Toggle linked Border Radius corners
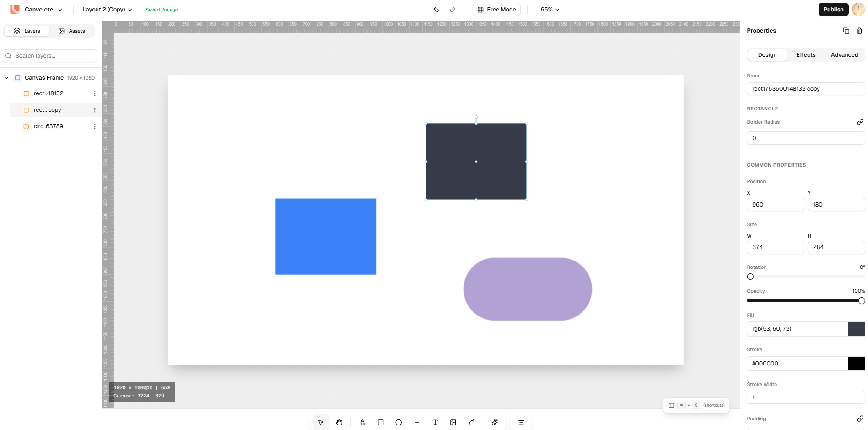 pos(860,122)
